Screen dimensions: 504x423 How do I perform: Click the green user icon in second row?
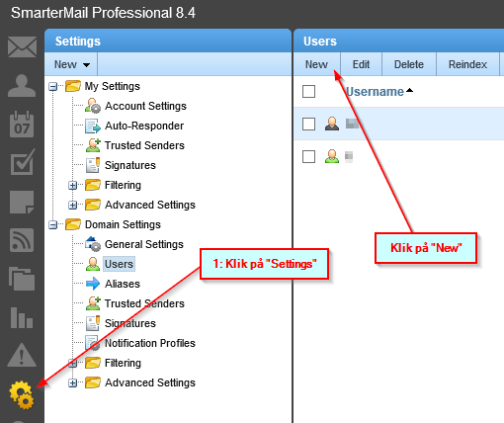[332, 156]
